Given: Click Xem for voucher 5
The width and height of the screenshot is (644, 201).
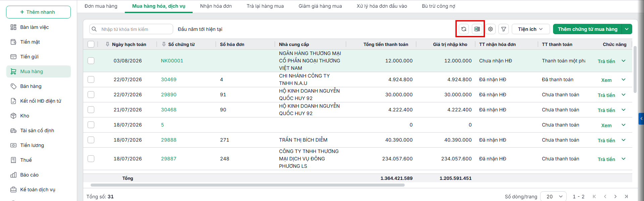Looking at the screenshot, I should point(606,125).
